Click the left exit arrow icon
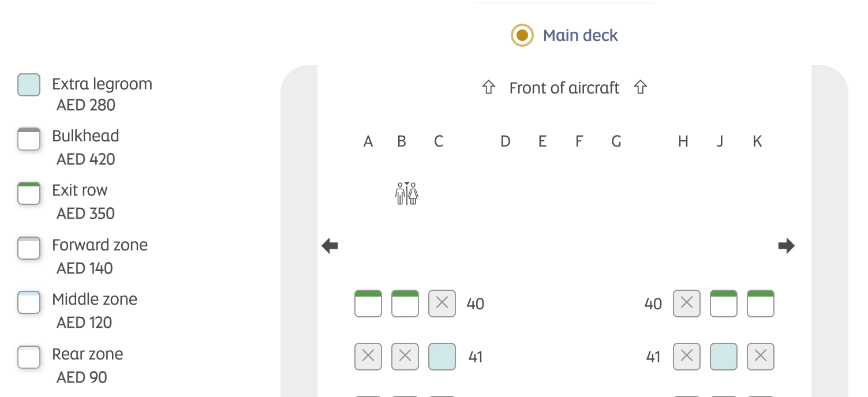The width and height of the screenshot is (868, 397). [x=330, y=246]
